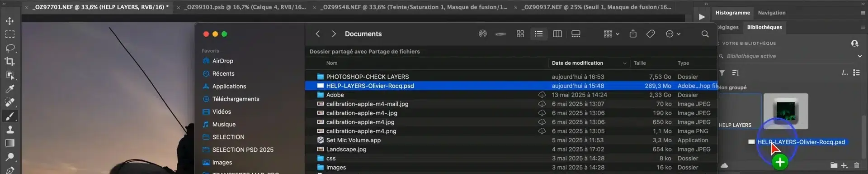This screenshot has height=174, width=868.
Task: Sort by the Nom column header
Action: pyautogui.click(x=332, y=63)
